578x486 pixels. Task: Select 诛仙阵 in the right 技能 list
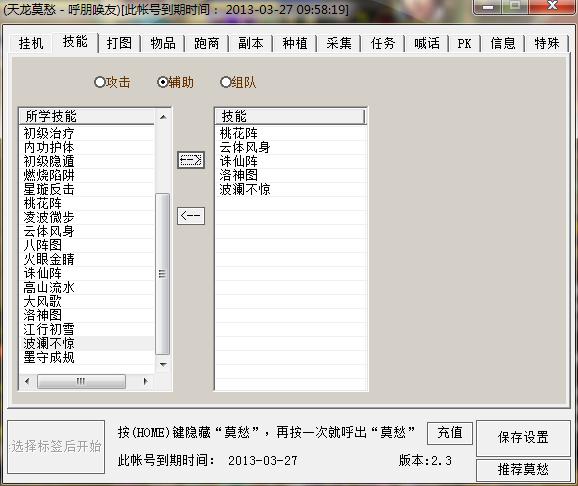[x=291, y=161]
